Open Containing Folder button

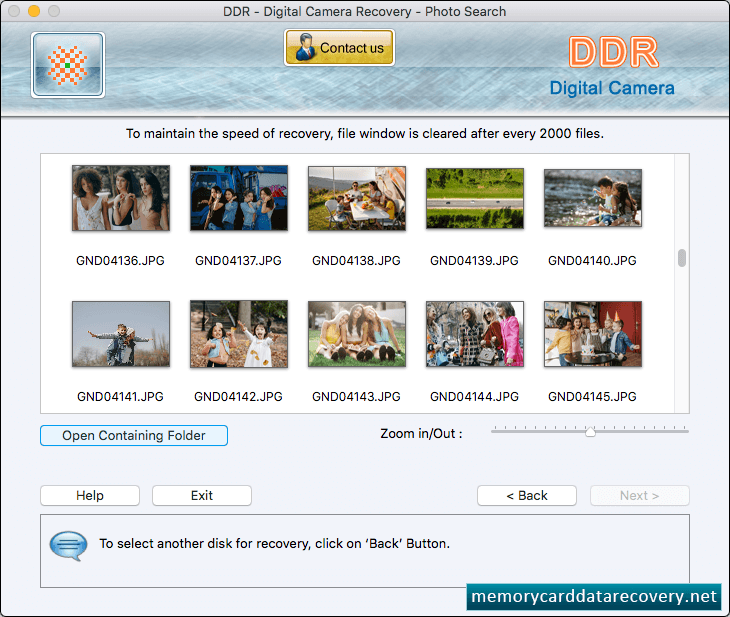(x=134, y=435)
